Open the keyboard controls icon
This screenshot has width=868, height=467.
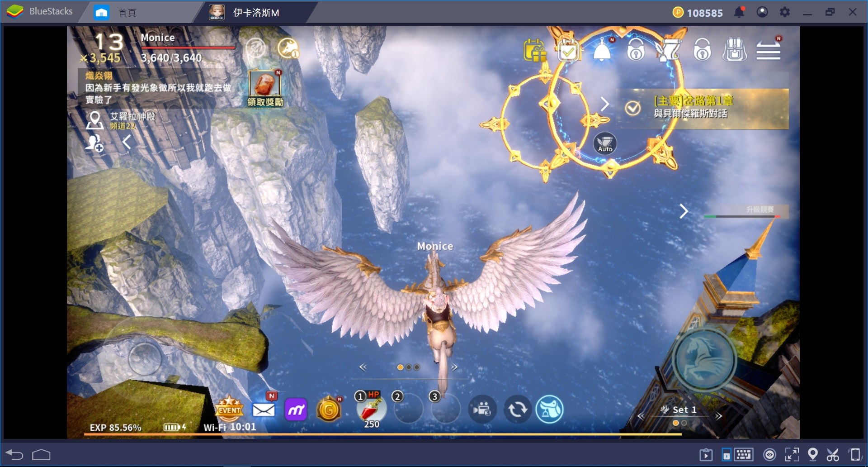coord(744,454)
